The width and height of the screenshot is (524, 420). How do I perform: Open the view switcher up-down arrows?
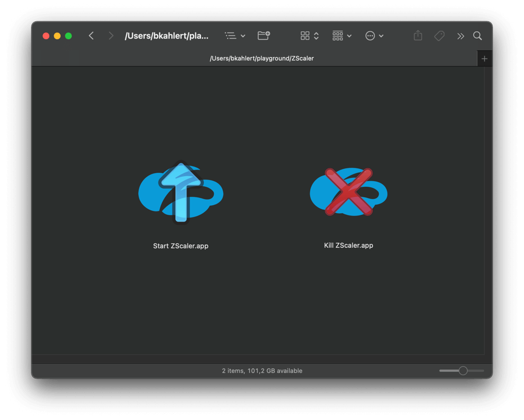click(x=316, y=36)
